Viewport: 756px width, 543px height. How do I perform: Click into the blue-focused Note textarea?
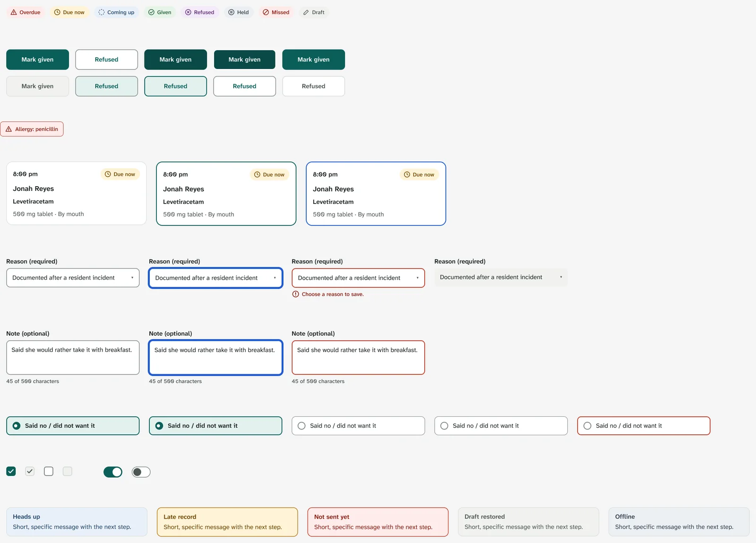tap(215, 358)
